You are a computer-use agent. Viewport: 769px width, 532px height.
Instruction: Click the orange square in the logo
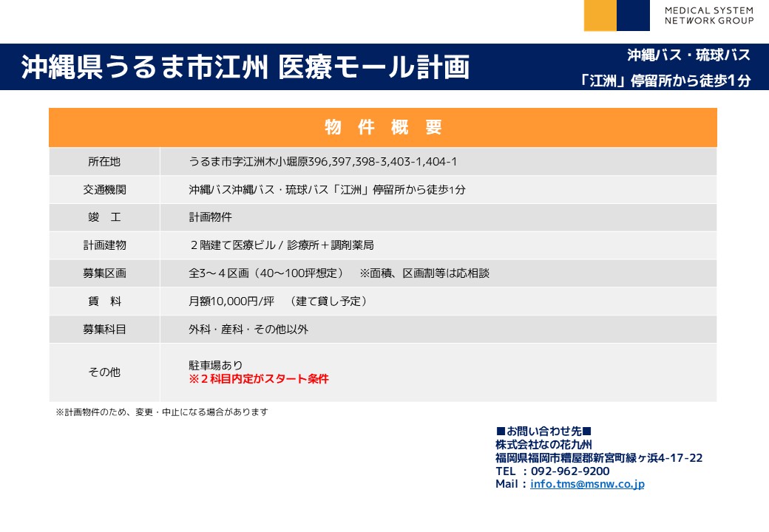coord(600,16)
